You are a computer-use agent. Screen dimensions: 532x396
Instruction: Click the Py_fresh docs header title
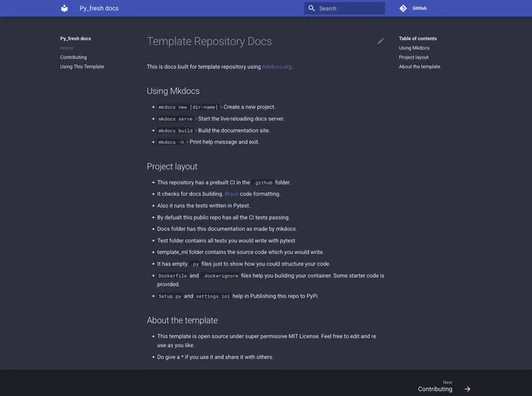point(99,9)
